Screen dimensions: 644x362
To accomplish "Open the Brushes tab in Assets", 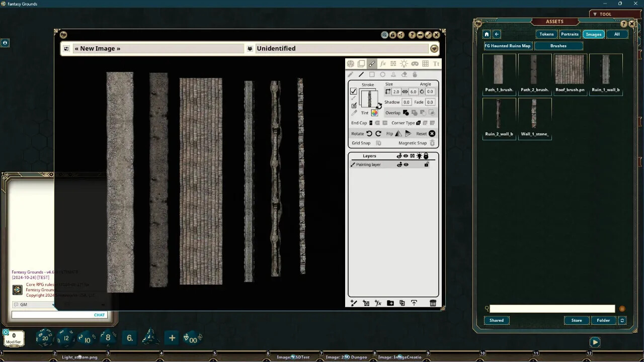I will click(558, 46).
